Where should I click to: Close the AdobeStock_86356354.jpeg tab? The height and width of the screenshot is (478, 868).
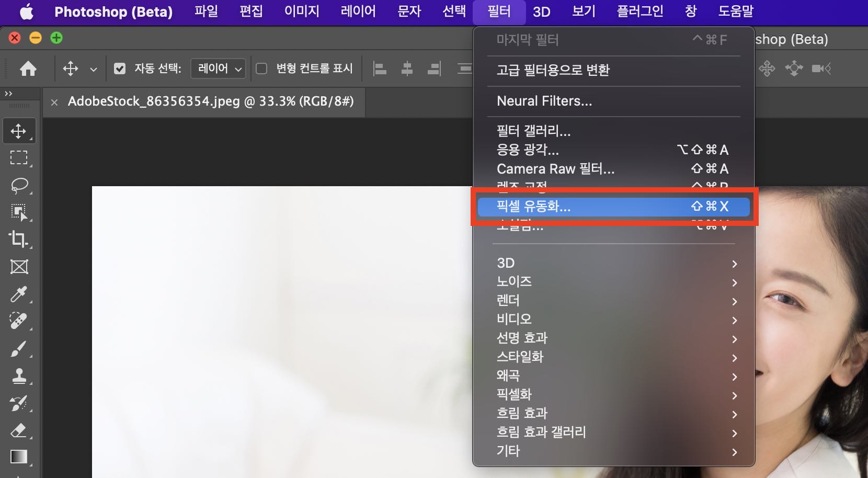coord(54,103)
